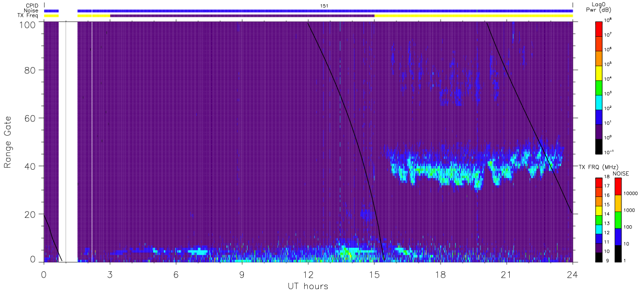644x297 pixels.
Task: Click the 24 tick on the UT hours axis
Action: [572, 274]
